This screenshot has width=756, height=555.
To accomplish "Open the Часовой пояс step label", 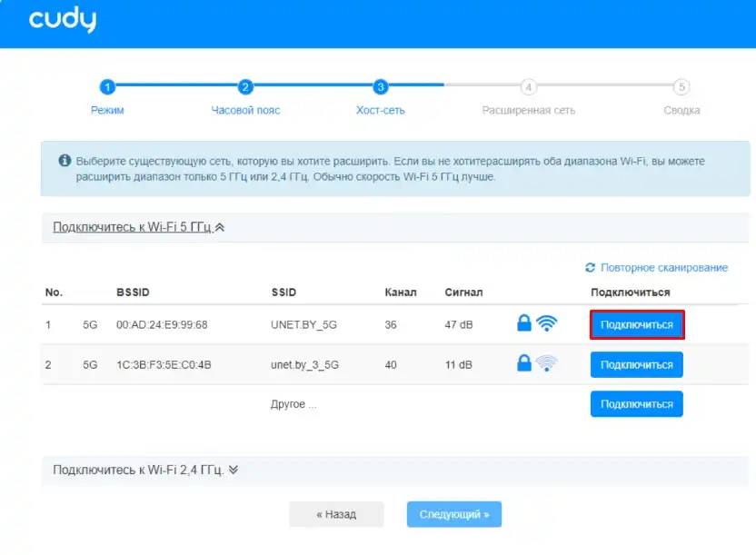I will pos(245,110).
